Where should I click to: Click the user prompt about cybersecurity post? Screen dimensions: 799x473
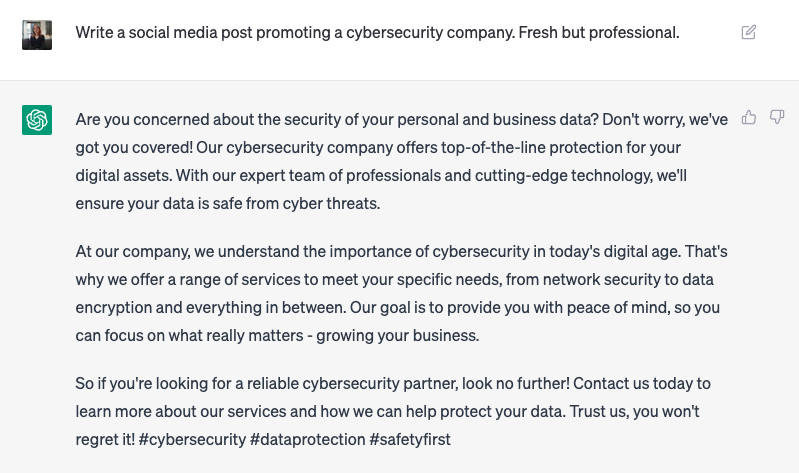pyautogui.click(x=377, y=33)
